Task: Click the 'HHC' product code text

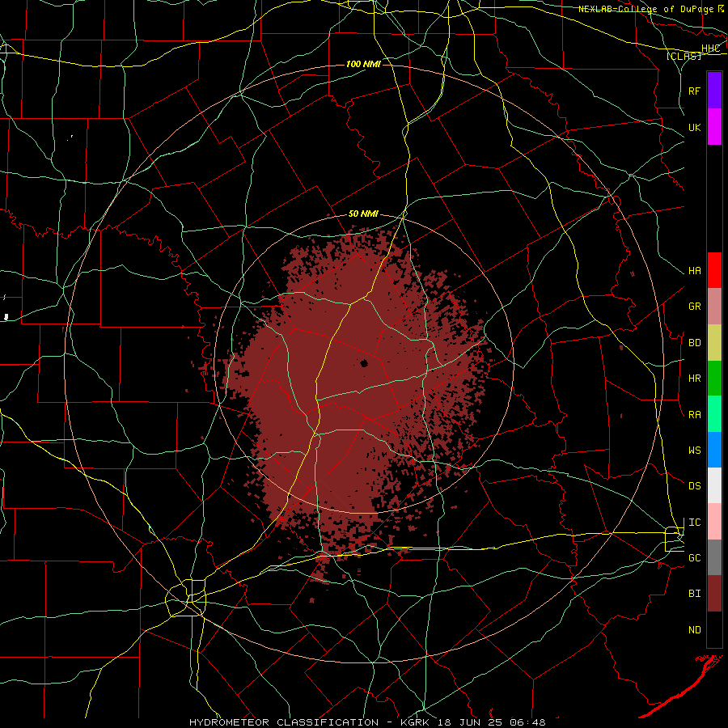Action: 710,49
